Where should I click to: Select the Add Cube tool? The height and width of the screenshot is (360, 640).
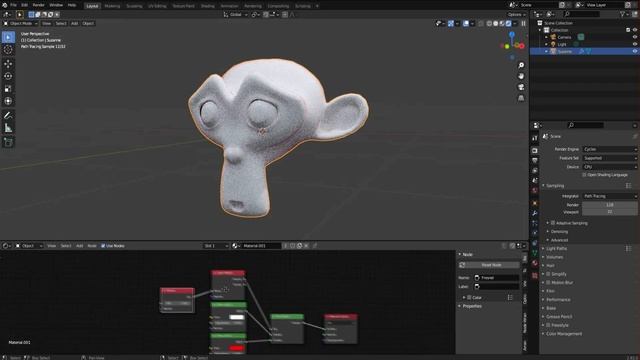[x=8, y=142]
